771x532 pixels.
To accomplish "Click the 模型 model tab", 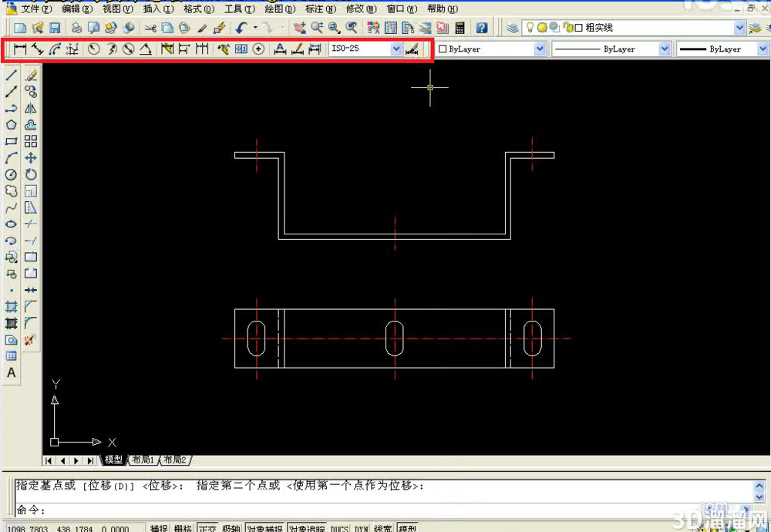I will coord(113,460).
